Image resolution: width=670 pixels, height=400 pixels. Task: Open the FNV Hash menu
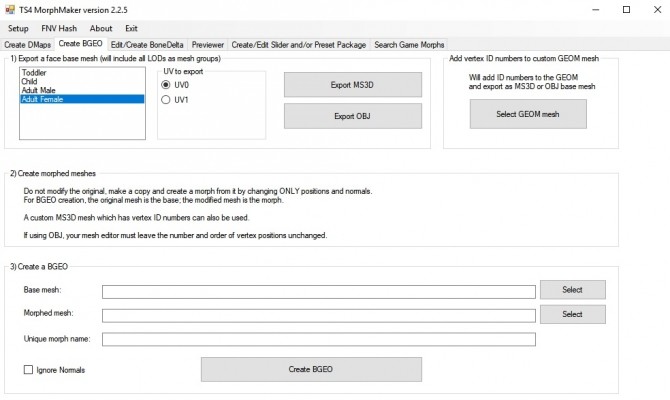(x=60, y=28)
